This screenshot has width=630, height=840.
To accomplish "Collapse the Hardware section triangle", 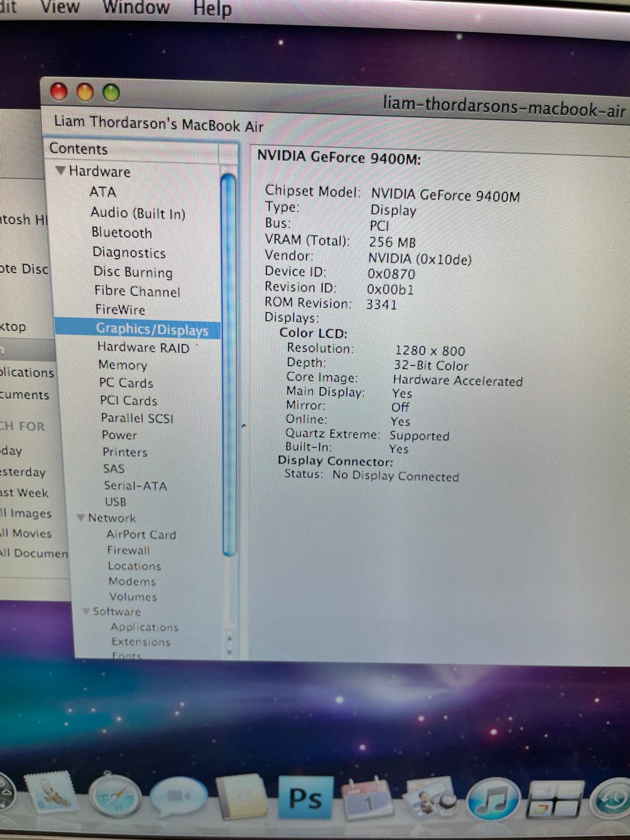I will [x=60, y=171].
